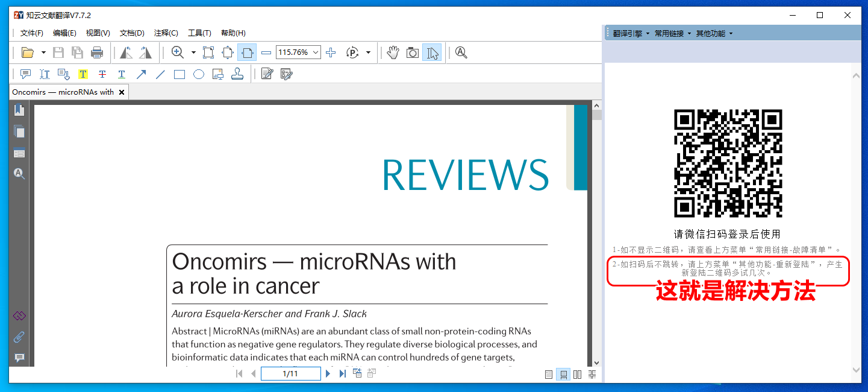The width and height of the screenshot is (868, 392).
Task: Choose Fit Page view icon
Action: point(228,53)
